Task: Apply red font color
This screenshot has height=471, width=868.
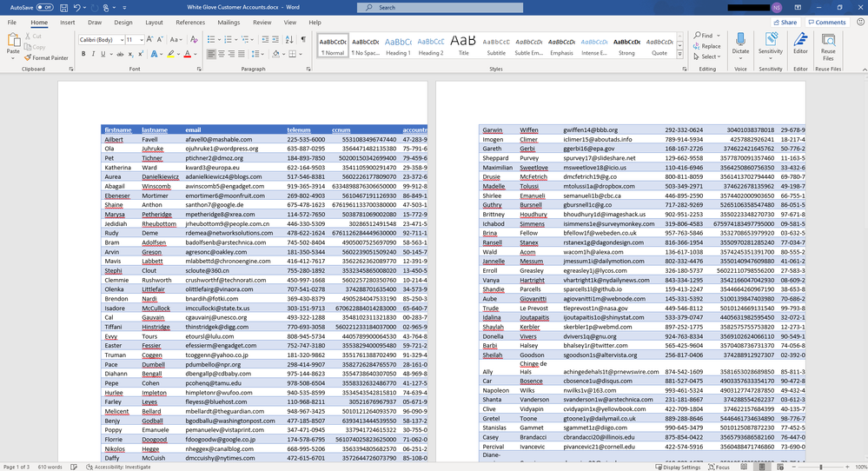Action: point(187,54)
